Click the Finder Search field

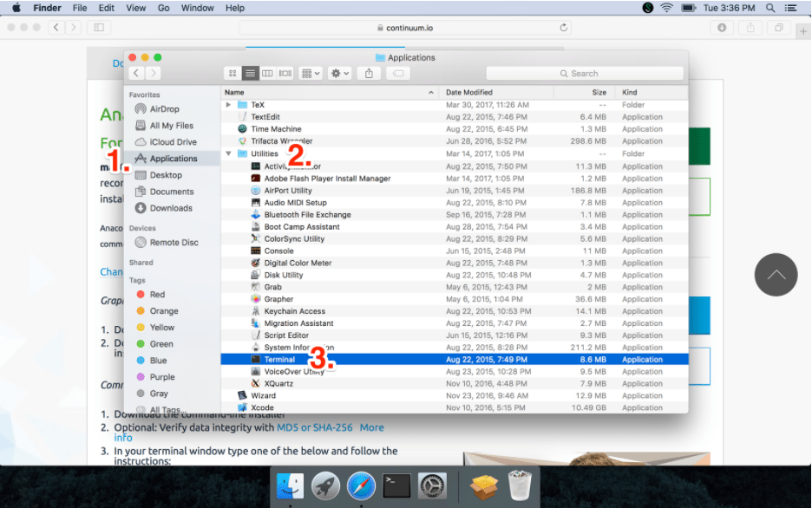coord(585,74)
